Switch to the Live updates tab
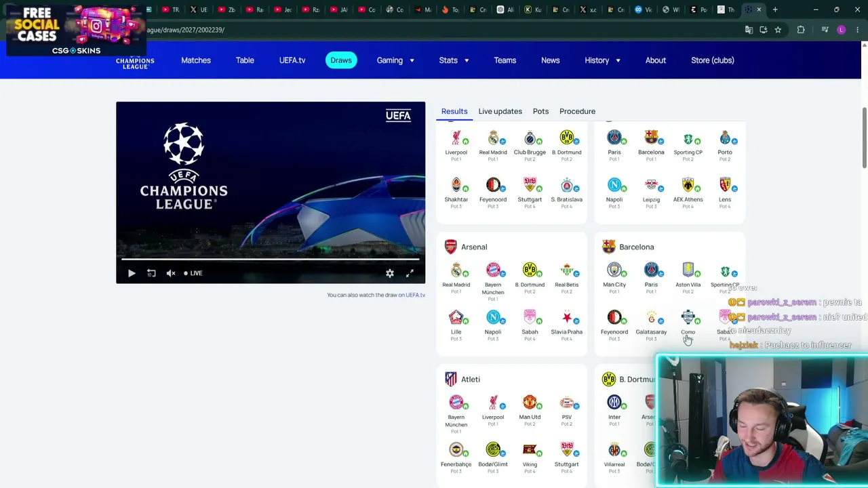 (x=500, y=111)
